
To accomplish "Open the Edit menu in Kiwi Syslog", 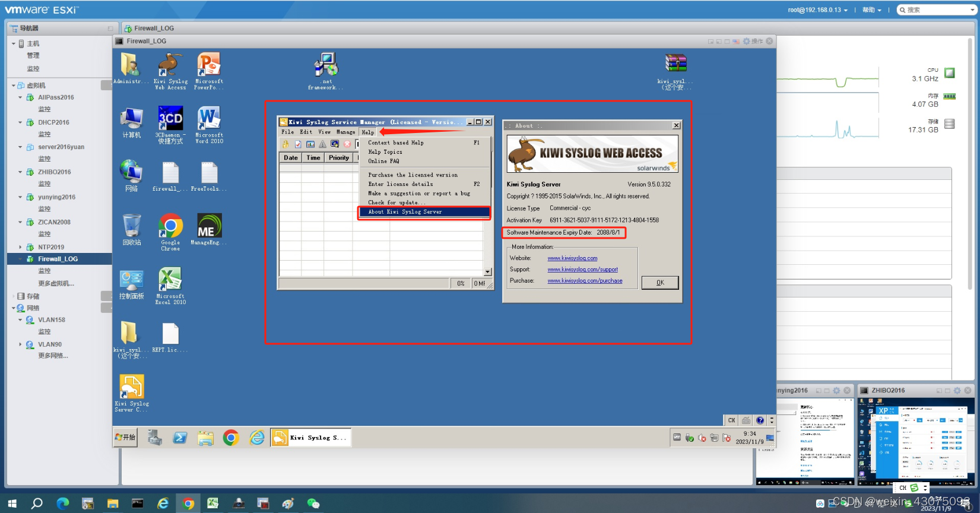I will tap(306, 132).
